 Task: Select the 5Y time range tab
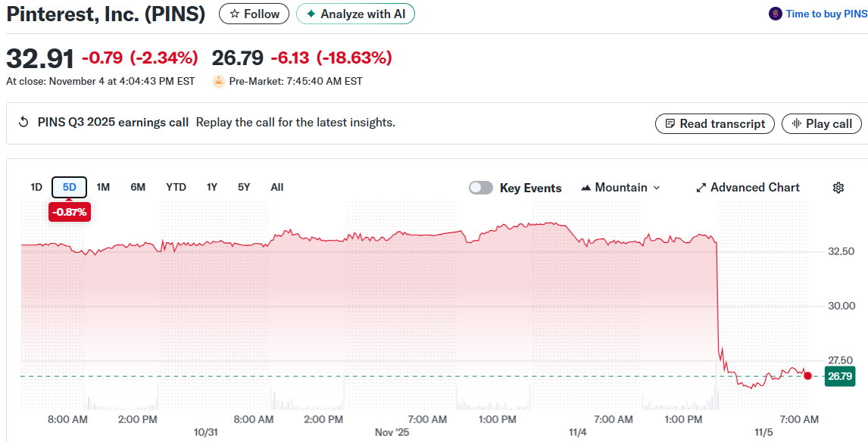(244, 187)
